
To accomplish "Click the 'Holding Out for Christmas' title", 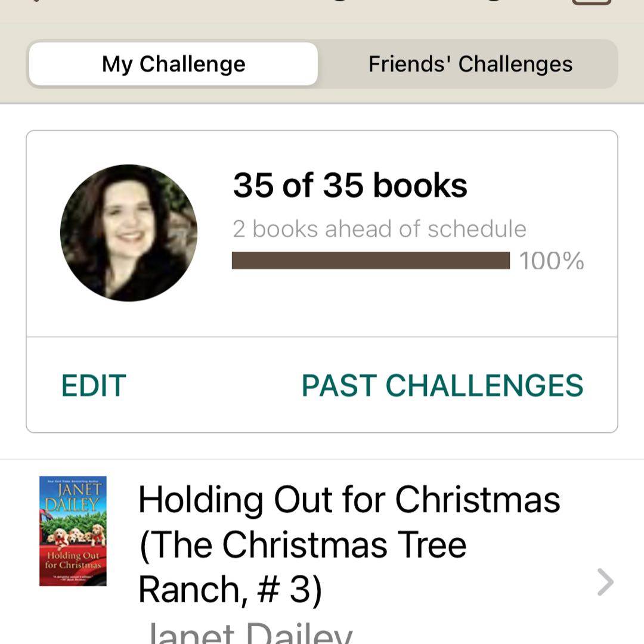I will click(349, 499).
